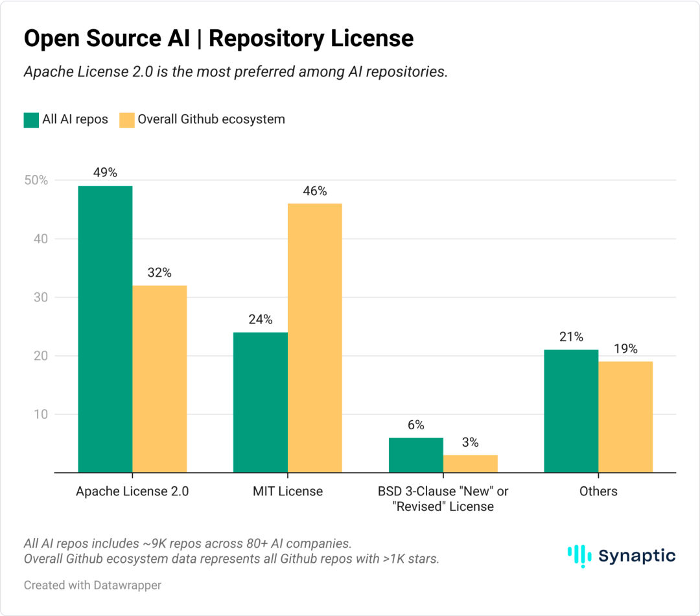This screenshot has width=700, height=616.
Task: Click the Others axis label
Action: pyautogui.click(x=599, y=492)
